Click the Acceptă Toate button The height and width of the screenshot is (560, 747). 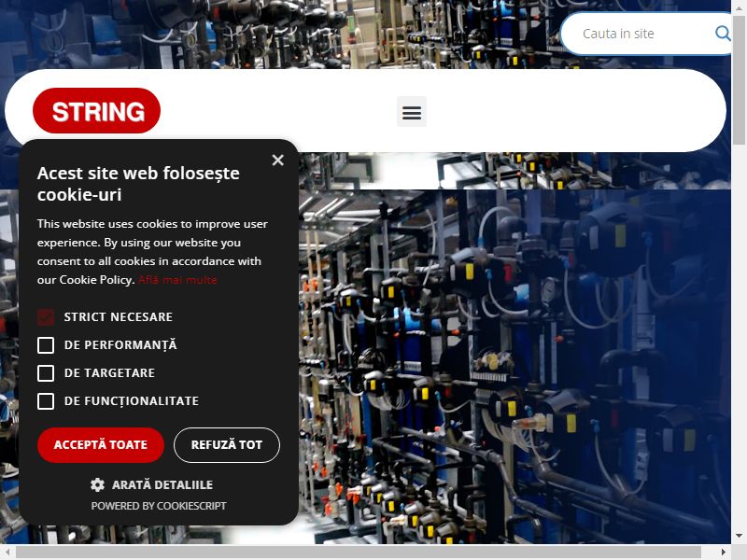click(x=101, y=445)
